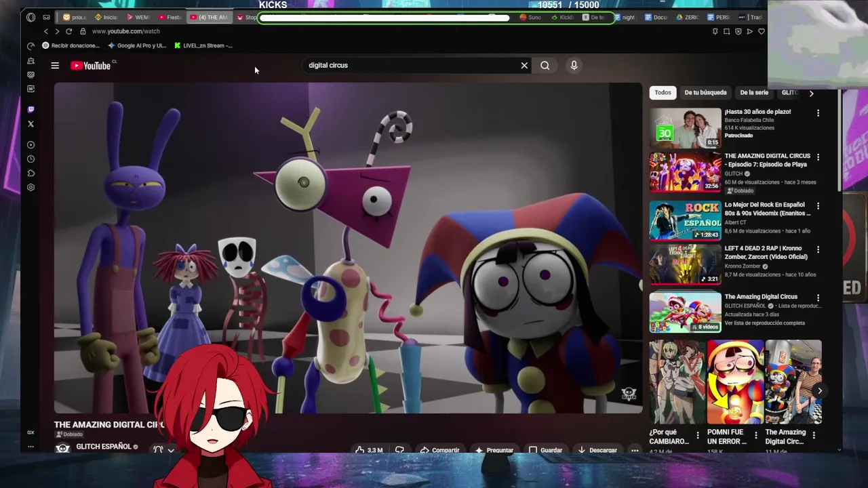This screenshot has height=488, width=868.
Task: Open the sidebar extensions cube icon
Action: coord(31,174)
